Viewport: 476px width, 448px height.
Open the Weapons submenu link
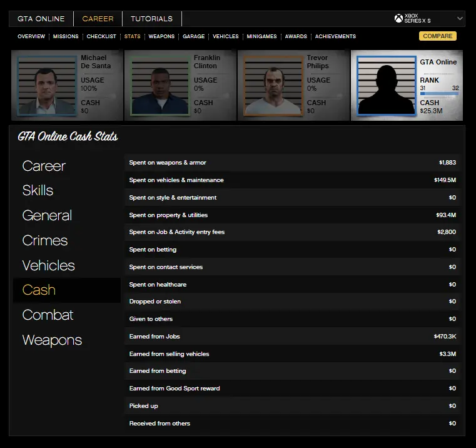161,36
